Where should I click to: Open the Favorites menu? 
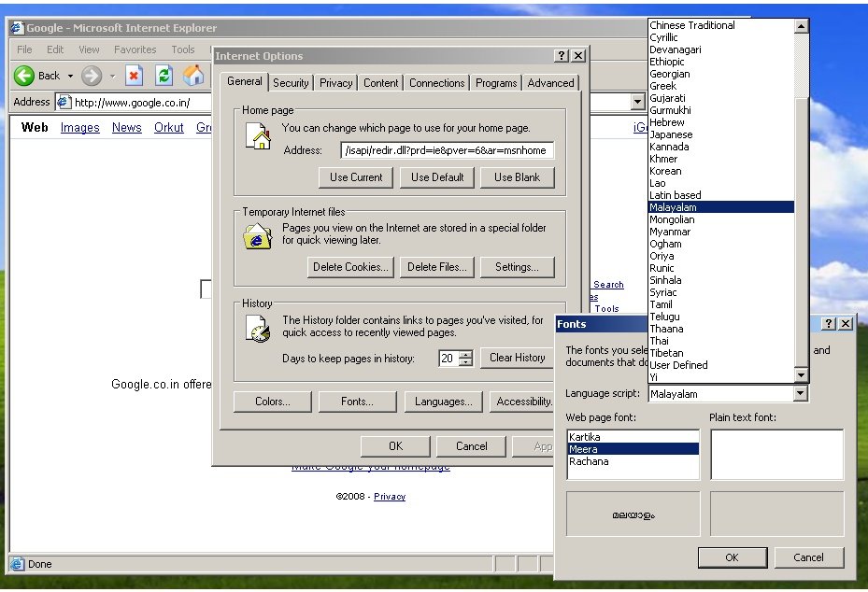(135, 49)
